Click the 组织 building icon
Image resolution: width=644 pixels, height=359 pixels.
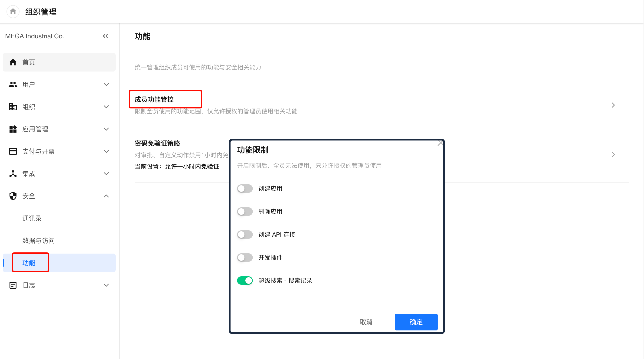(13, 107)
